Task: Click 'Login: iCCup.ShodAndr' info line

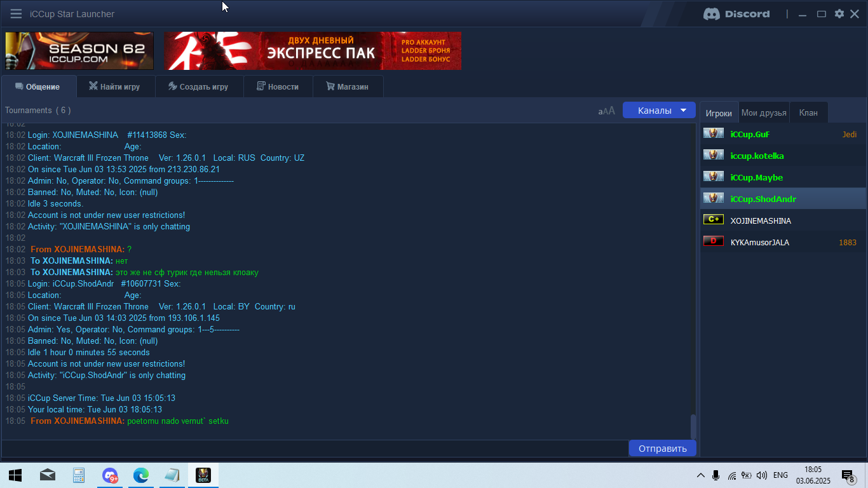Action: [x=104, y=284]
